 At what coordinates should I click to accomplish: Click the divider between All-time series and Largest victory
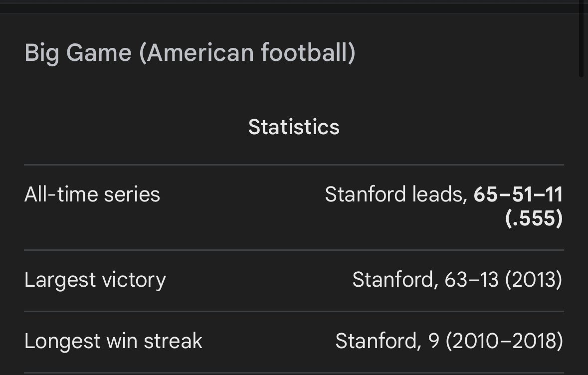(x=294, y=250)
